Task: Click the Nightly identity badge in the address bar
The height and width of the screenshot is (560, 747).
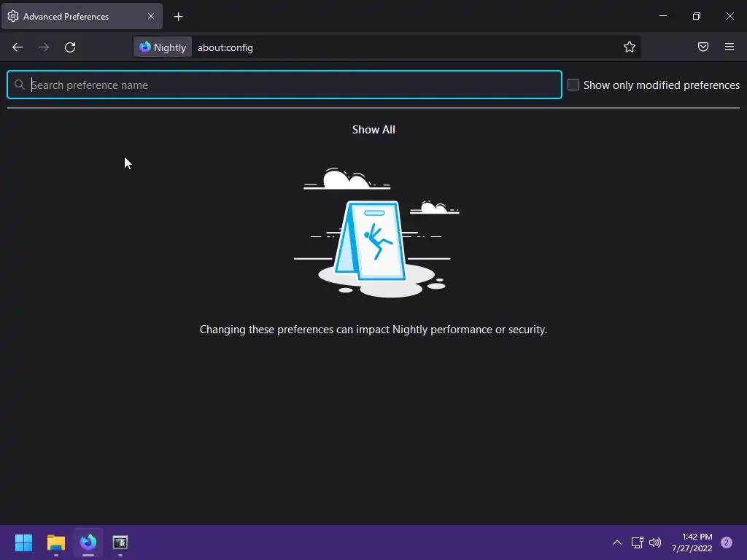Action: click(x=163, y=47)
